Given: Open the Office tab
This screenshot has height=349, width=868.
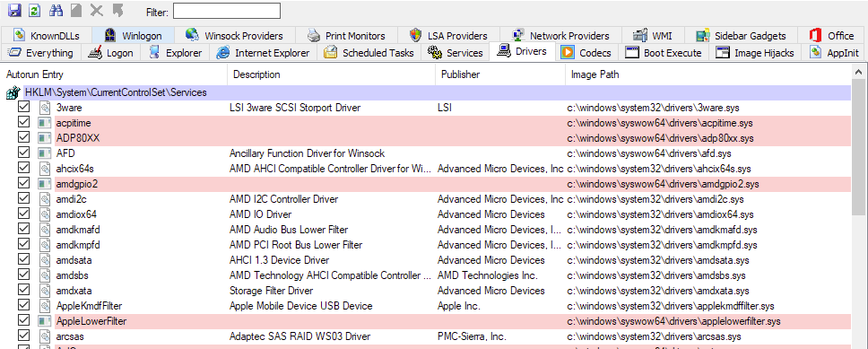Looking at the screenshot, I should [832, 36].
